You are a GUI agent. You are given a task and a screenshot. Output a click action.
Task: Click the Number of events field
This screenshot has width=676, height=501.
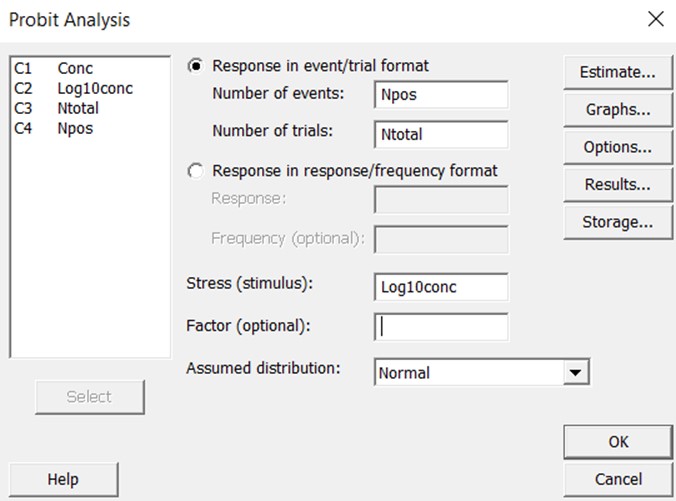point(440,95)
